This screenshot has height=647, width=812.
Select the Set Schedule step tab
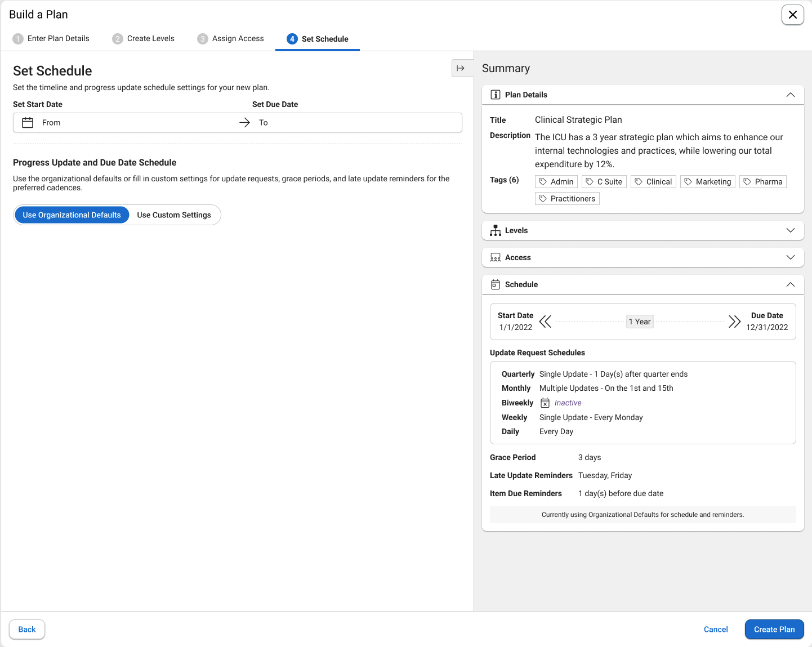tap(318, 39)
